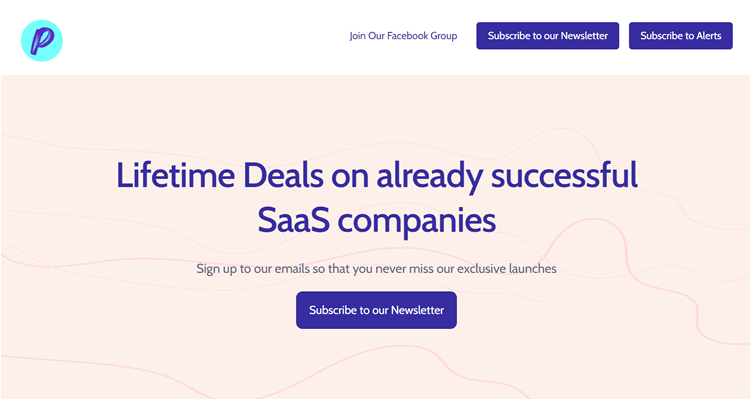750x400 pixels.
Task: Open the Join Our Facebook Group link
Action: click(x=403, y=36)
